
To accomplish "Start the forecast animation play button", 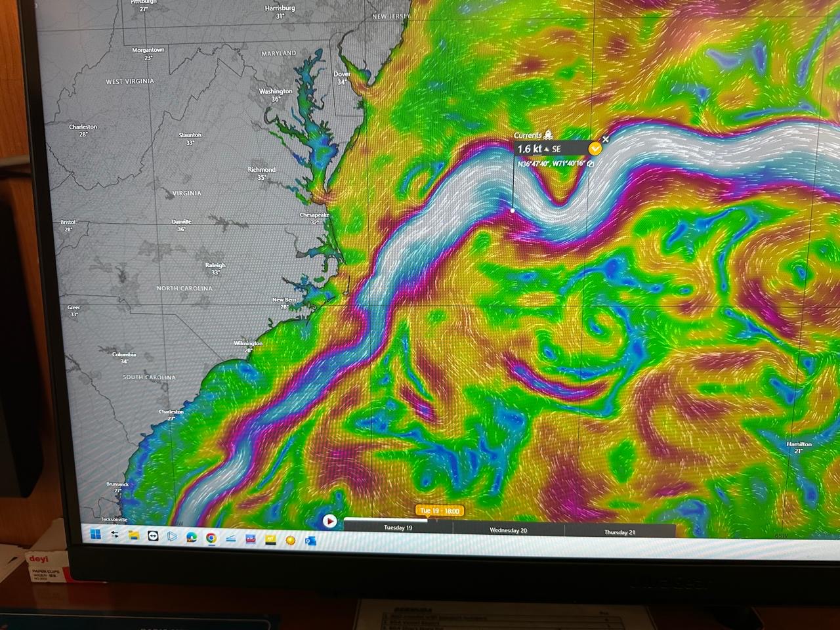I will (330, 521).
